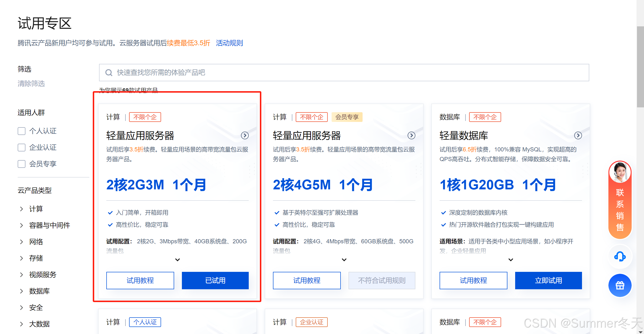Click 试用教程 on 2核2G3M card
644x334 pixels.
tap(140, 280)
